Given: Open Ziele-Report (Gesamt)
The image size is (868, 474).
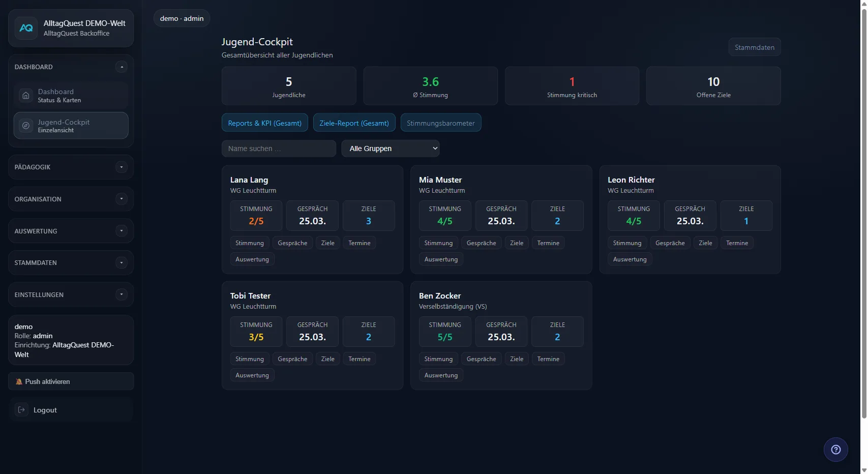Looking at the screenshot, I should coord(354,123).
